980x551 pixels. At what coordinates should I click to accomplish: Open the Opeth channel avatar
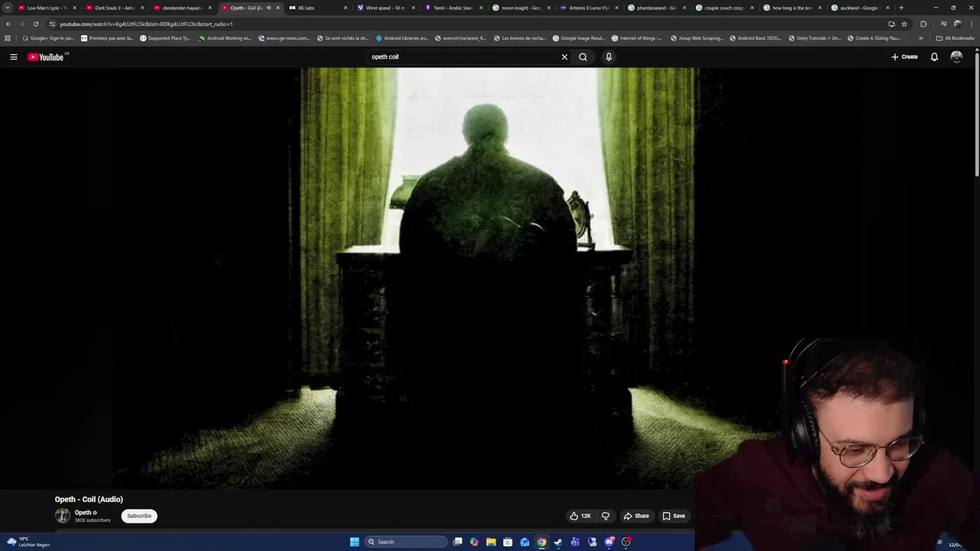point(62,516)
